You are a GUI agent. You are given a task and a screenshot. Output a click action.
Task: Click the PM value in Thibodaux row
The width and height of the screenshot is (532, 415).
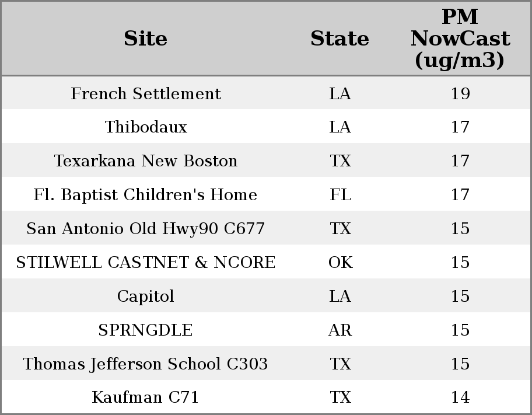460,127
